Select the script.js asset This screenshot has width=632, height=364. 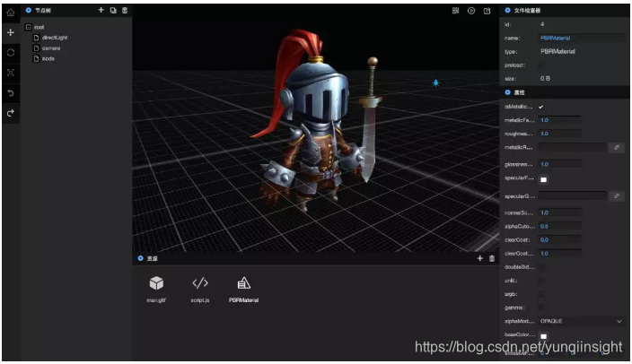pos(200,289)
